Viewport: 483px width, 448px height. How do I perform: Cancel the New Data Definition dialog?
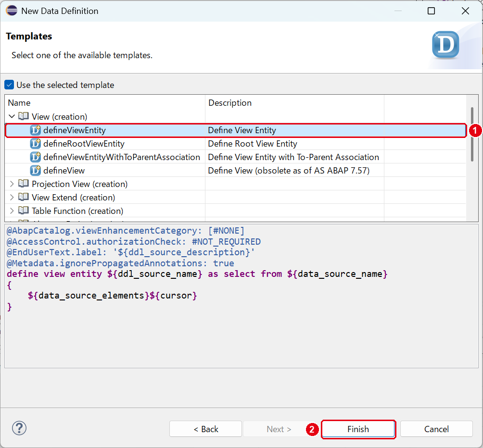(436, 429)
